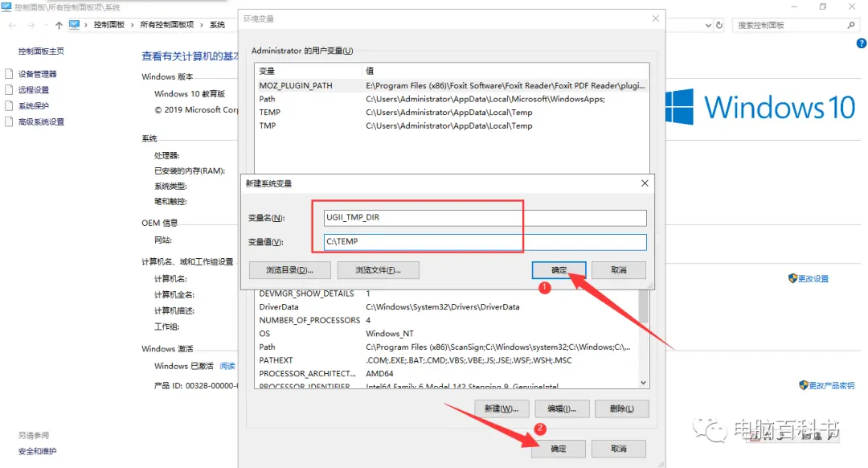Jump to the 所有控制面板项 breadcrumb
Screen dimensions: 868x468
coord(166,25)
